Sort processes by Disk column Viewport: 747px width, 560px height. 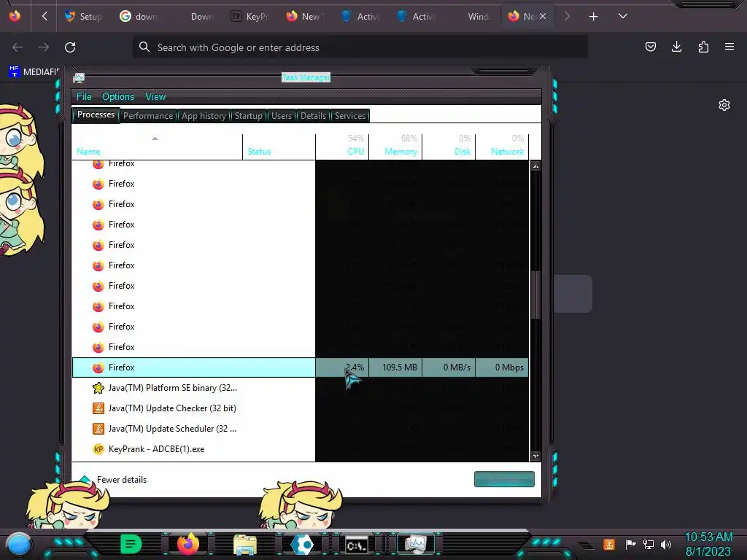coord(449,147)
